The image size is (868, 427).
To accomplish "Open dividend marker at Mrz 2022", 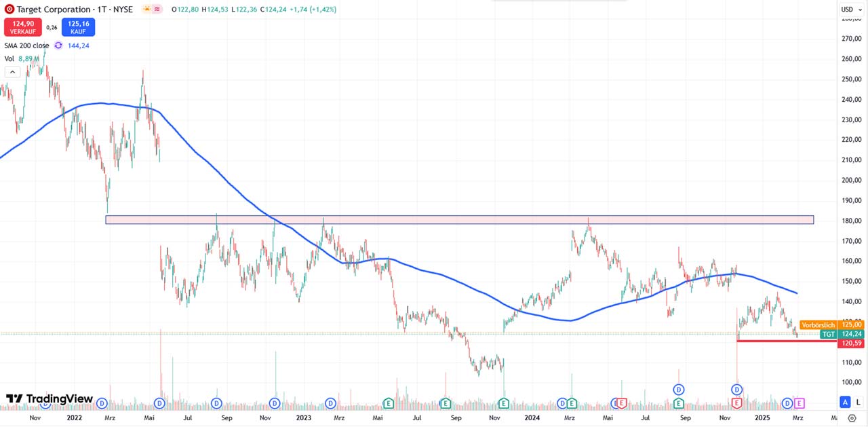I will pos(102,403).
